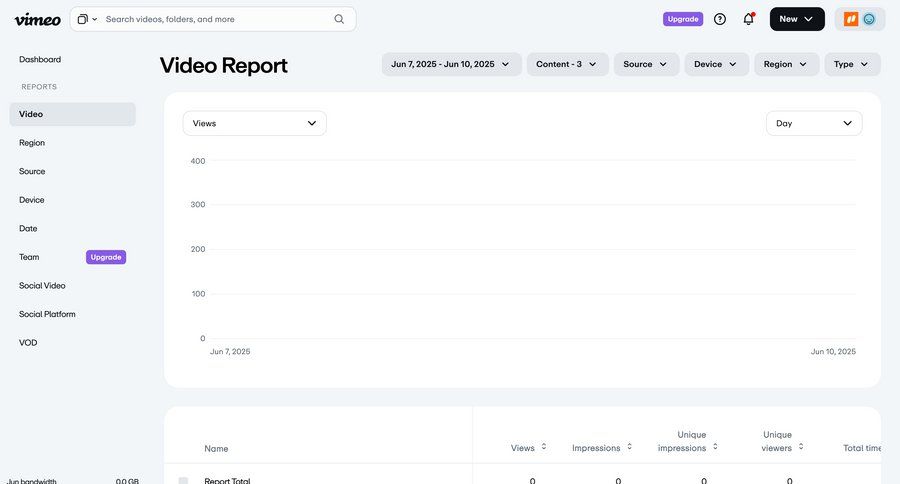Open the account avatar smiley icon
The width and height of the screenshot is (900, 484).
(869, 19)
